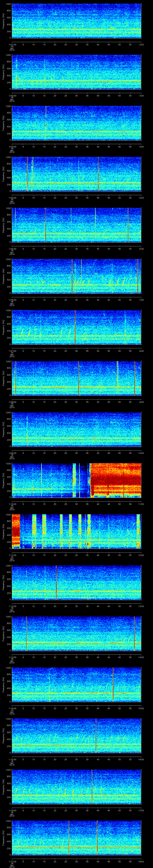Click the 12:00 end time label
The height and width of the screenshot is (868, 153).
141,555
